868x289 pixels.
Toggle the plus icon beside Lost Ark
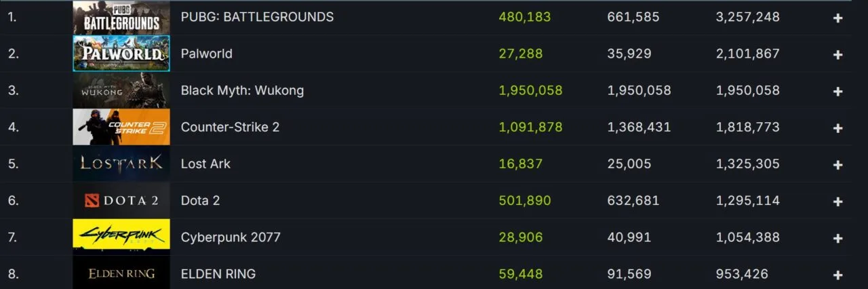[x=838, y=165]
